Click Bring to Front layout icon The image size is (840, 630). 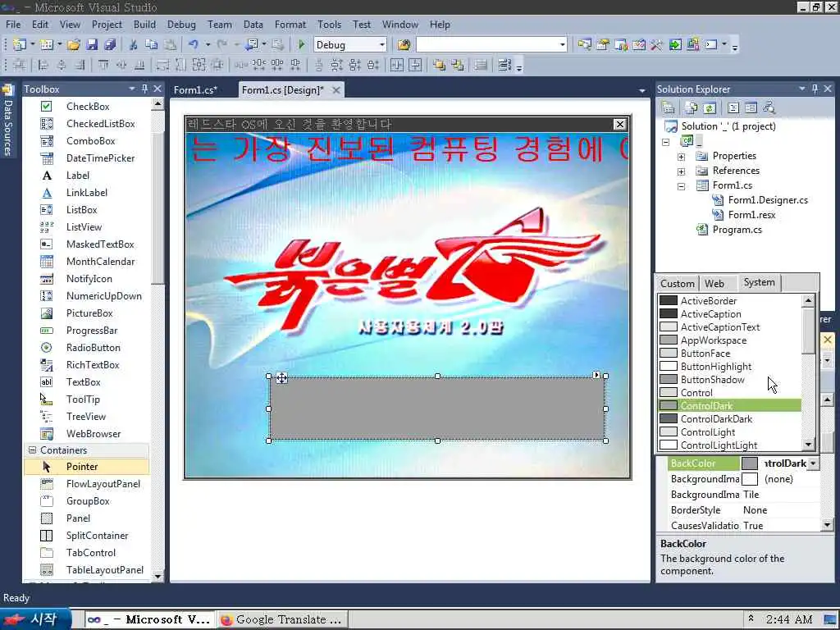coord(440,66)
